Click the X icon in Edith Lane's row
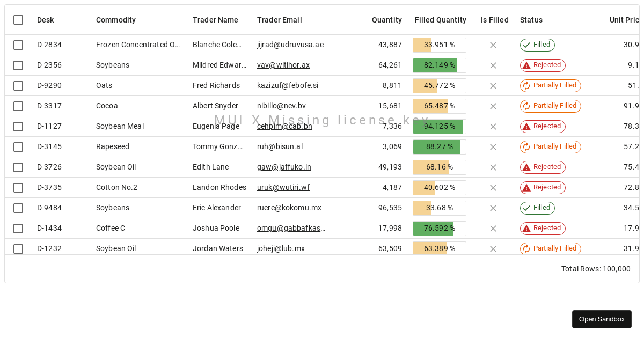This screenshot has width=644, height=338. click(x=493, y=167)
